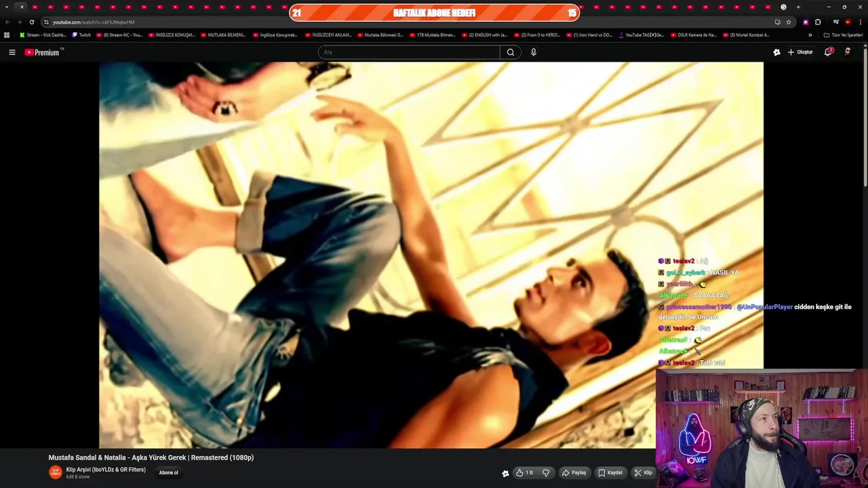This screenshot has height=488, width=868.
Task: Click the video player frame
Action: click(x=431, y=255)
